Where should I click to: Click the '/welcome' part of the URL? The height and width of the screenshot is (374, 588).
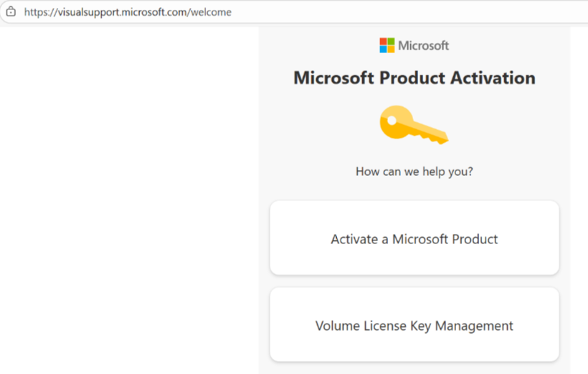(x=210, y=12)
